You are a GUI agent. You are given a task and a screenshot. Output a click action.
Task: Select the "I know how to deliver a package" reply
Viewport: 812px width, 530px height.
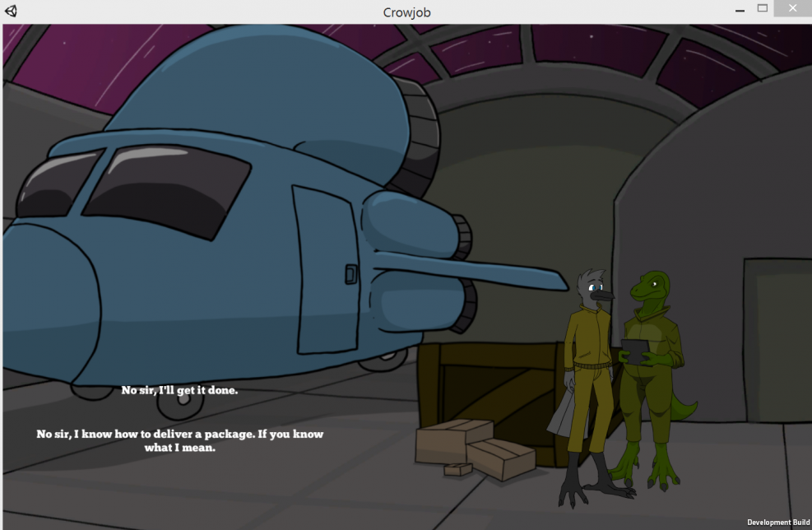(x=179, y=441)
